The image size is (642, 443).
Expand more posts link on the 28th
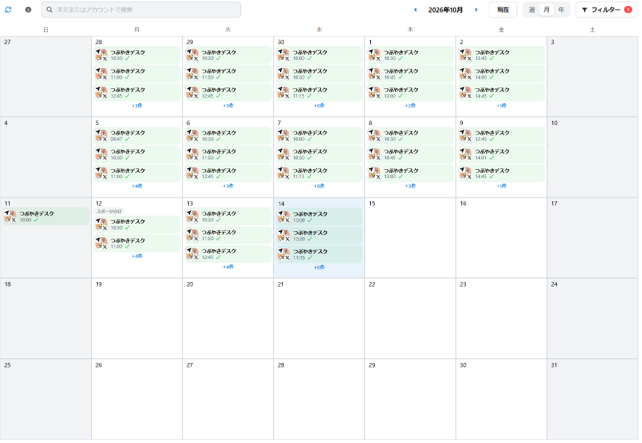[x=137, y=106]
